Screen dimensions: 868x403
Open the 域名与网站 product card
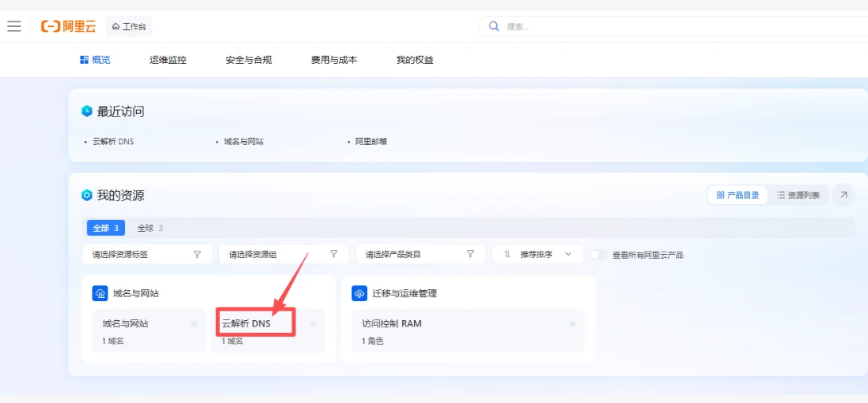pos(149,331)
